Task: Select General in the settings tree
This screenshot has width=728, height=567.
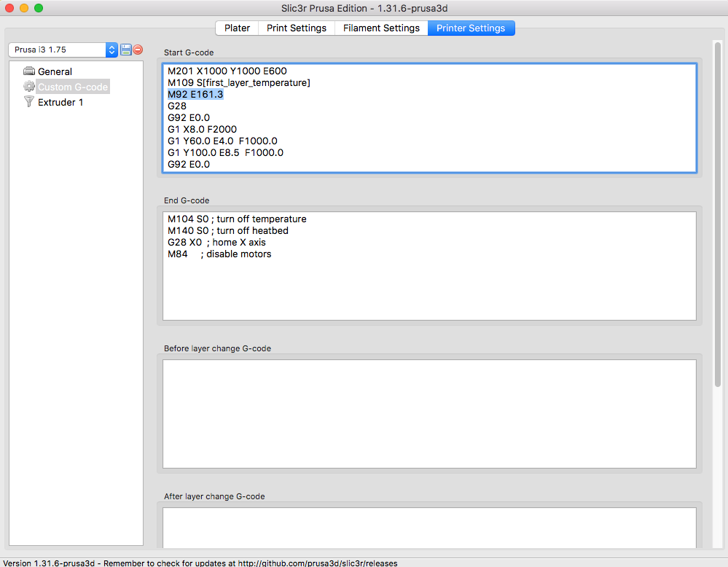Action: [55, 71]
